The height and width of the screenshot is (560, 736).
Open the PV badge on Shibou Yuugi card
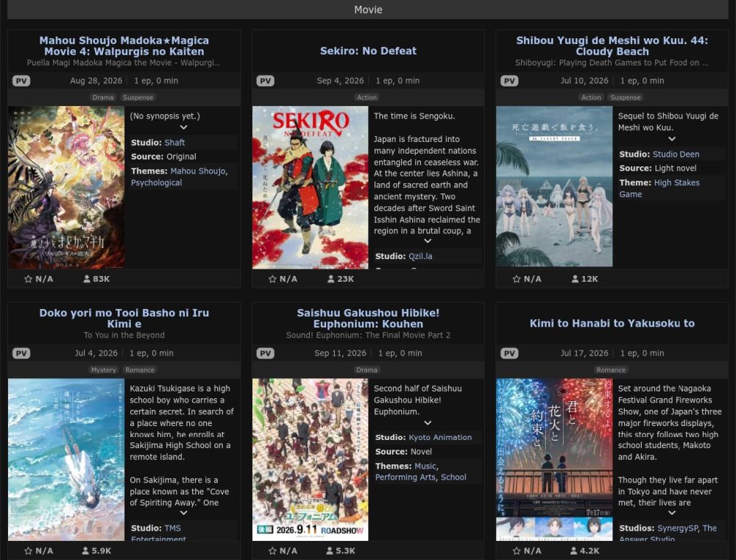(x=509, y=81)
